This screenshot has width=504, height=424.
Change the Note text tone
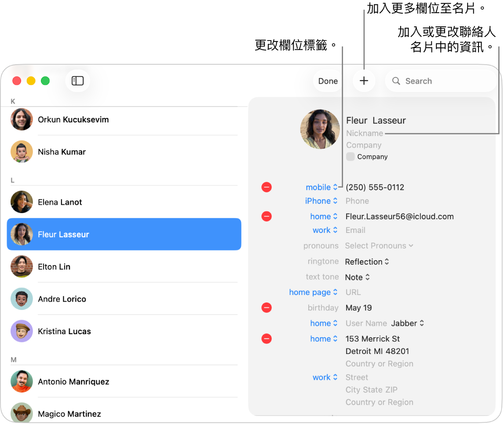point(357,277)
